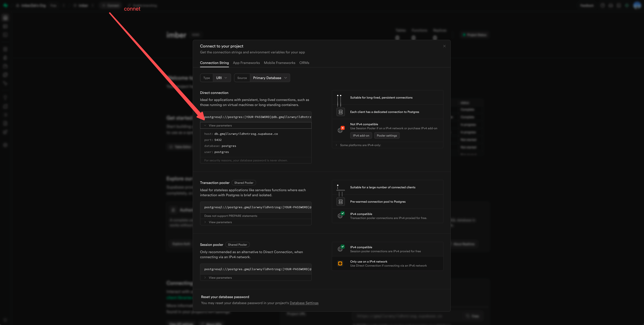644x325 pixels.
Task: Click the Shared Pooler badge beside Session pooler
Action: tap(237, 245)
